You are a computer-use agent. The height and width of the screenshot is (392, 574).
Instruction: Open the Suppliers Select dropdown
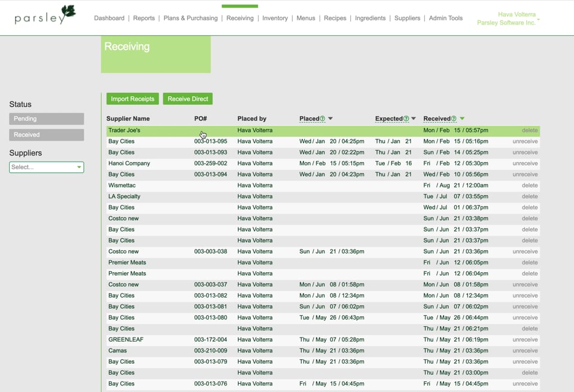coord(46,167)
